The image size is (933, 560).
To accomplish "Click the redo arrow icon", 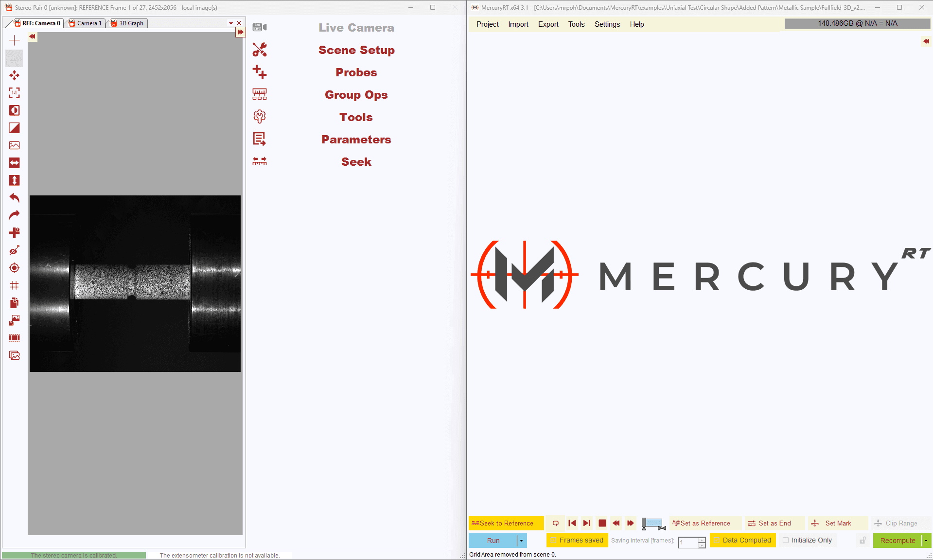I will 14,215.
